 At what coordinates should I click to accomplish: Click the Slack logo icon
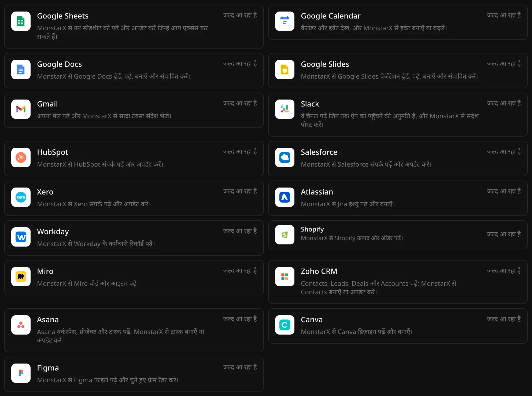[285, 109]
